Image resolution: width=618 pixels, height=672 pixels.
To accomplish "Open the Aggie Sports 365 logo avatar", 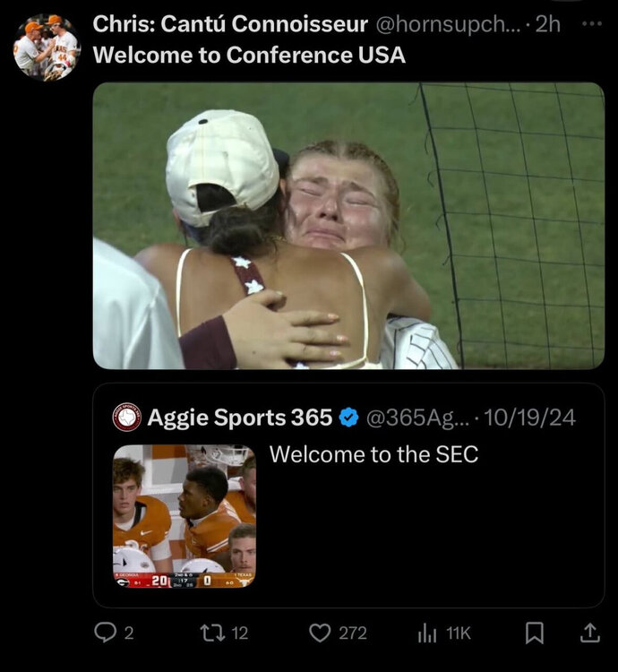I will click(x=127, y=417).
